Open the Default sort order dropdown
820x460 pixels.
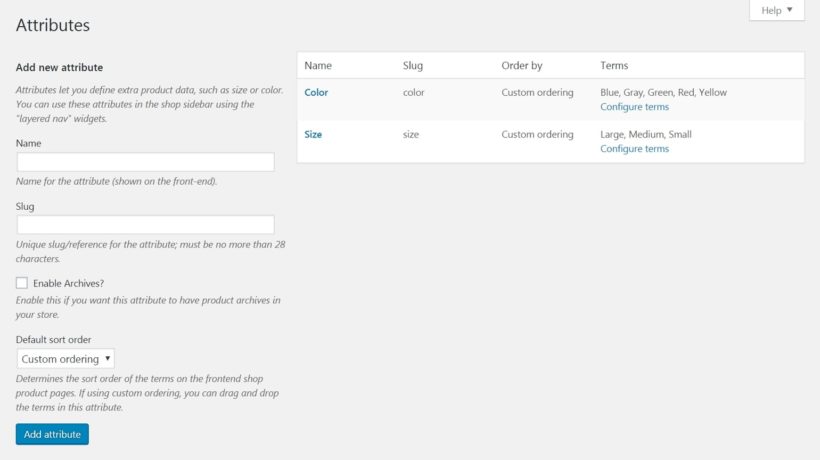[65, 359]
